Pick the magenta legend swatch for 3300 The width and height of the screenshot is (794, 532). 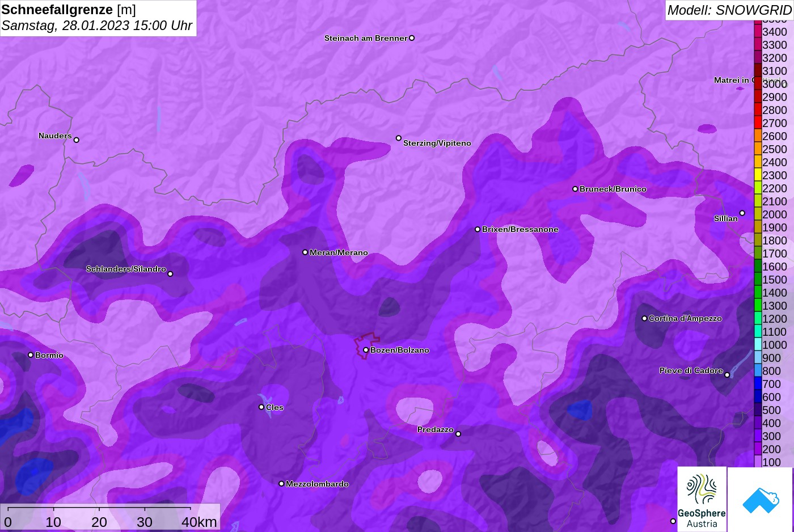click(x=758, y=44)
